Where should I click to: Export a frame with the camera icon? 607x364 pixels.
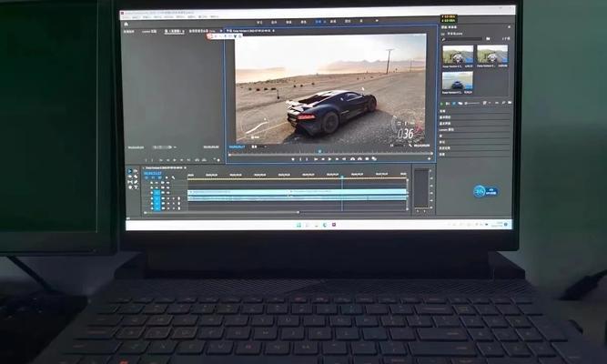coord(367,158)
